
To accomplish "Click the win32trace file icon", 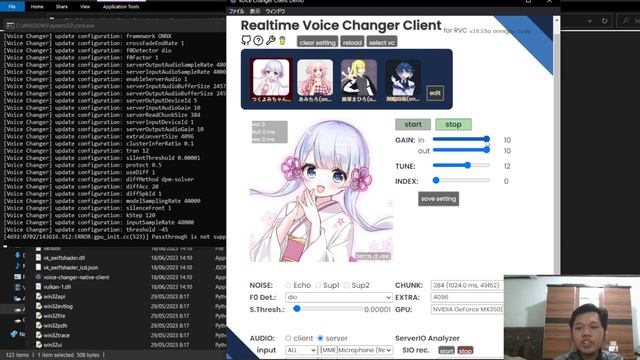I will click(38, 335).
